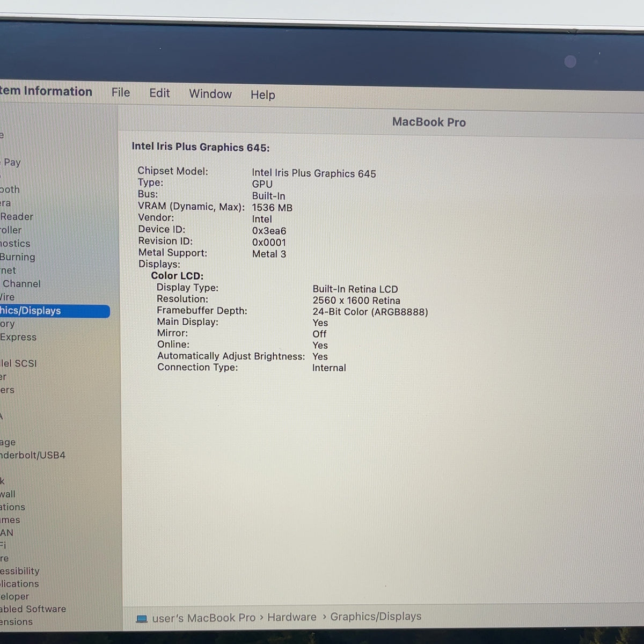Click the Built-In Retina LCD value
Screen dimensions: 644x644
point(355,289)
